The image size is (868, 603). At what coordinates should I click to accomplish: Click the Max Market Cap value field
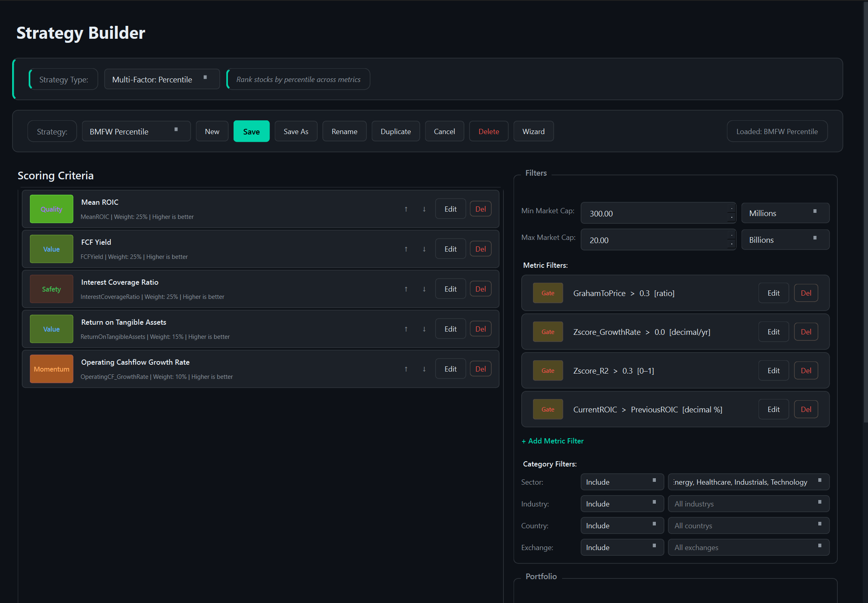(647, 240)
